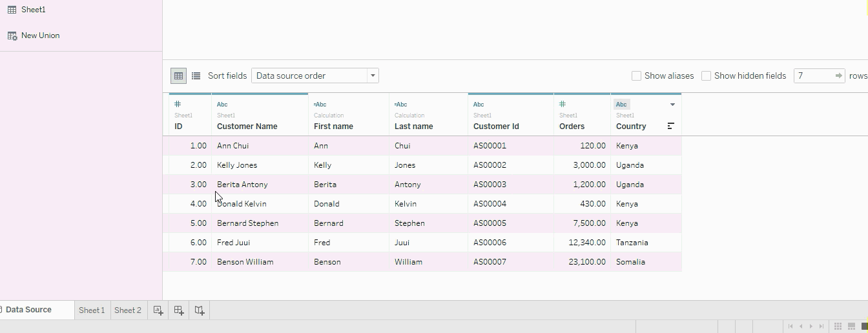The width and height of the screenshot is (868, 333).
Task: Click the calculated type icon on Last name
Action: point(400,104)
